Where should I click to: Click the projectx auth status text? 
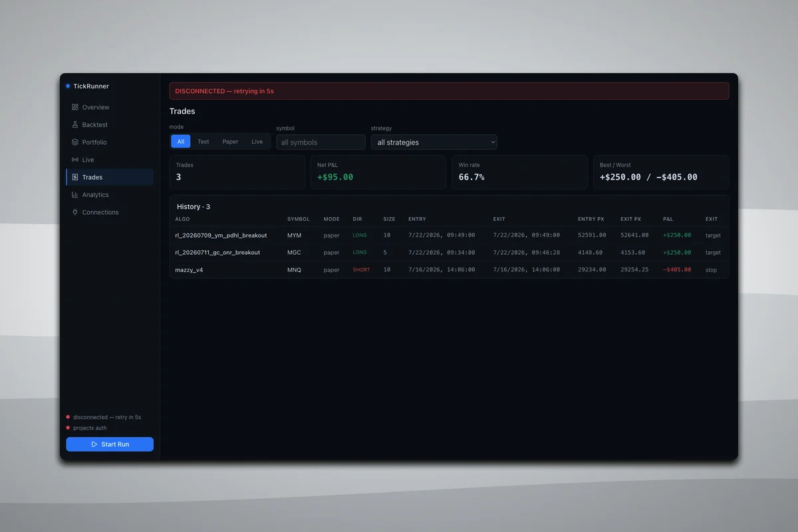[90, 428]
